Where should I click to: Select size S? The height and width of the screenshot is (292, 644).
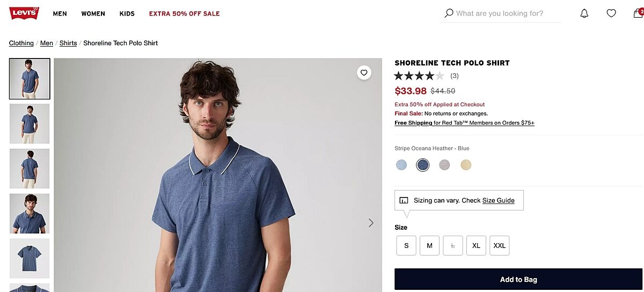tap(406, 246)
